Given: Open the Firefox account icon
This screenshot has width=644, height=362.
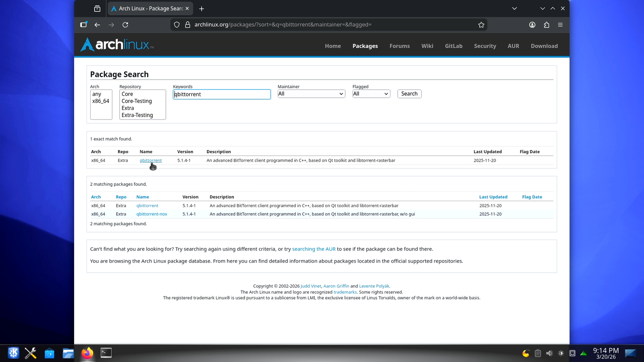Looking at the screenshot, I should pos(532,25).
